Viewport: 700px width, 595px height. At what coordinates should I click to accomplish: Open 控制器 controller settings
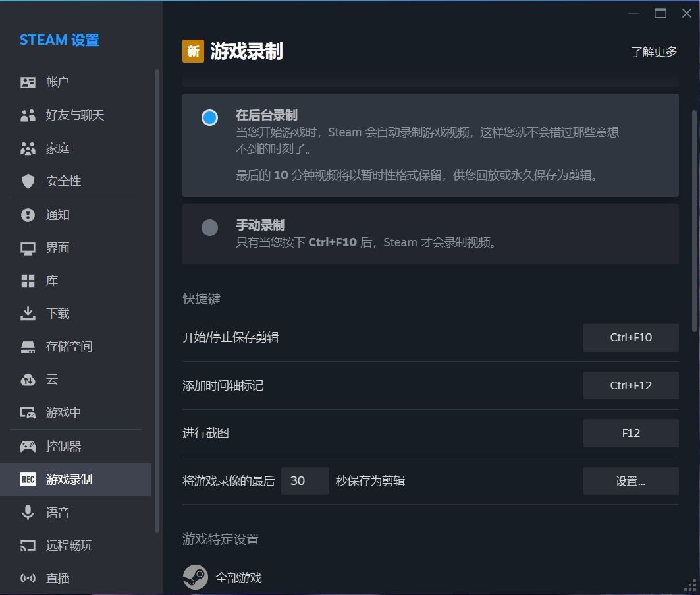pos(28,446)
